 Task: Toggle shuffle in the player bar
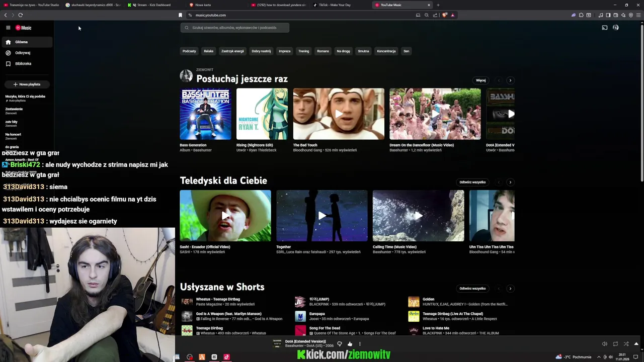[626, 344]
